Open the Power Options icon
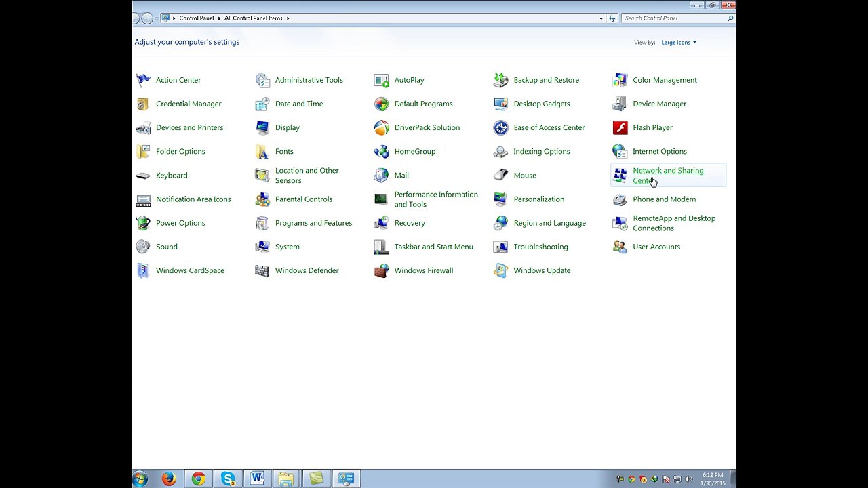The width and height of the screenshot is (868, 488). [143, 223]
